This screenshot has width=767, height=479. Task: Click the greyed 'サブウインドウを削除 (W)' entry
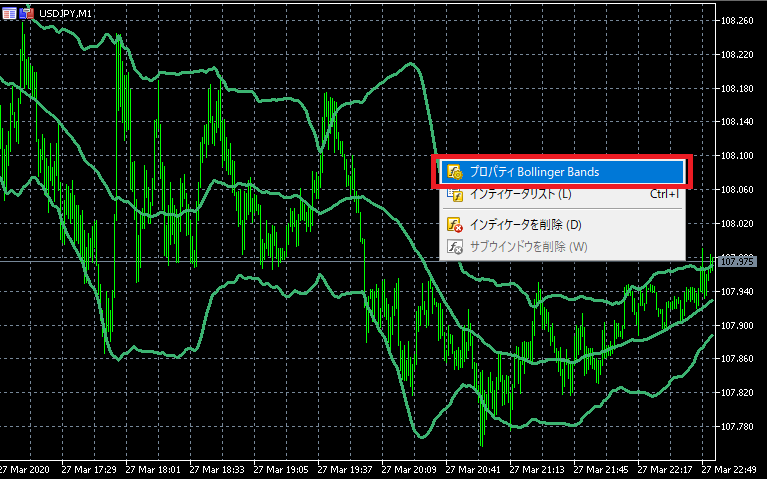click(x=562, y=247)
